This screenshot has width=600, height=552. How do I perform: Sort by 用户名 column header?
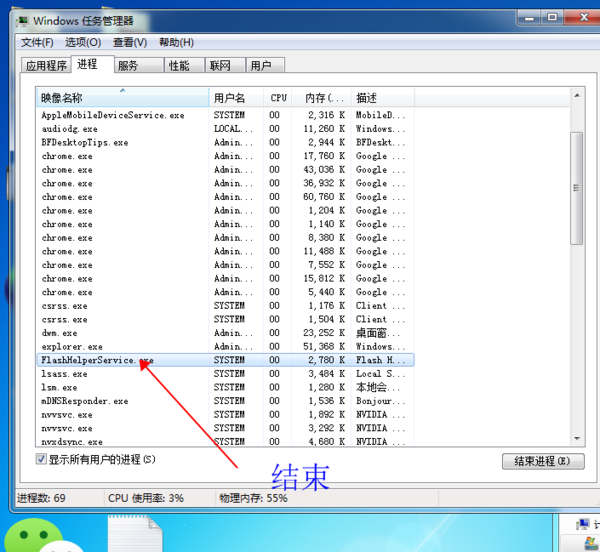[x=236, y=98]
